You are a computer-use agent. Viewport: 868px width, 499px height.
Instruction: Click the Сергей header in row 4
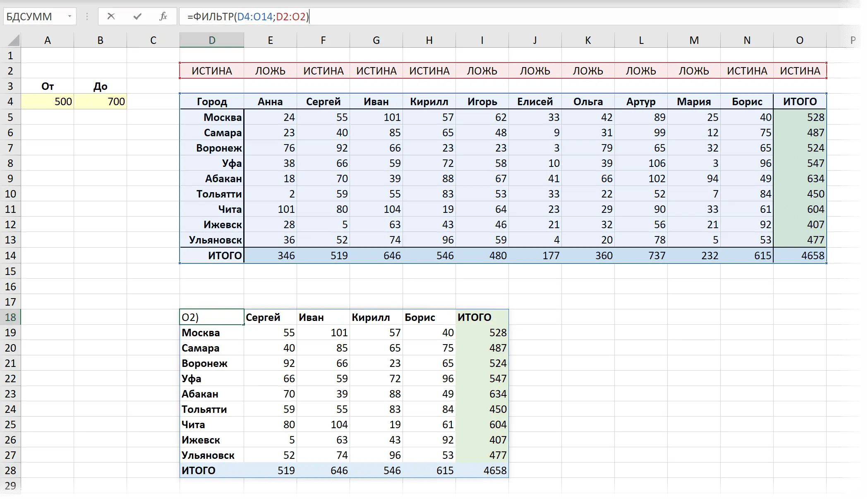tap(323, 101)
